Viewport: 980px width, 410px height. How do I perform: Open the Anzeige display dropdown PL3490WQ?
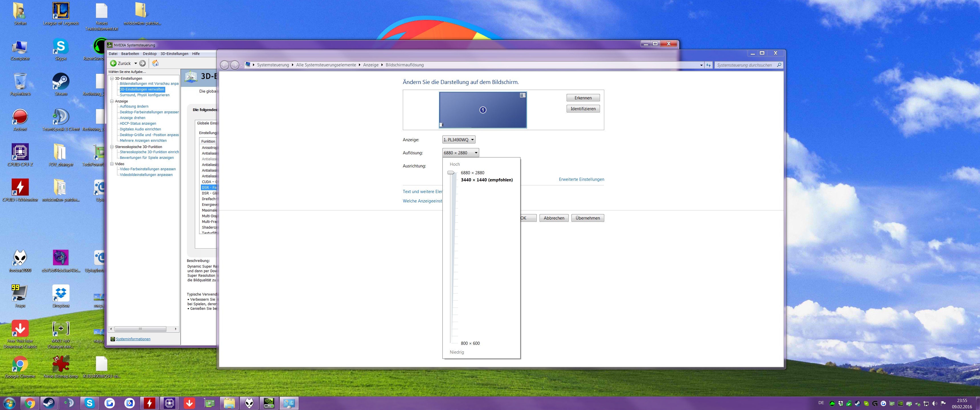click(x=459, y=140)
